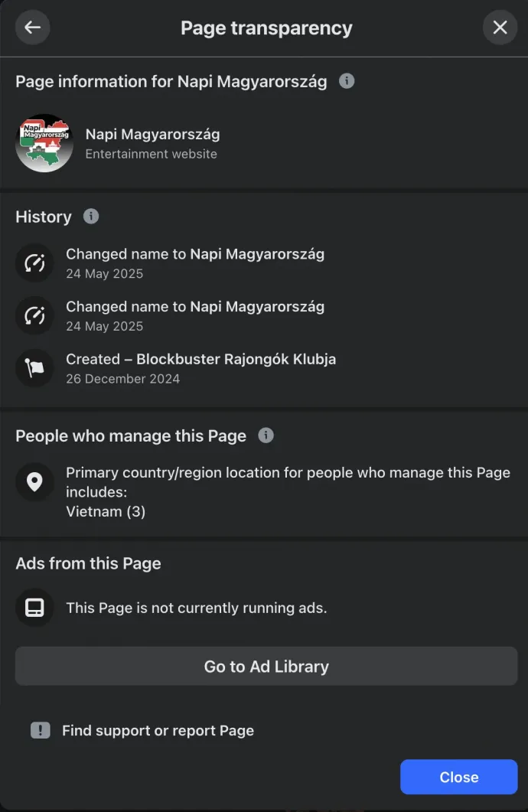Image resolution: width=528 pixels, height=812 pixels.
Task: Click the blue Close button
Action: coord(458,776)
